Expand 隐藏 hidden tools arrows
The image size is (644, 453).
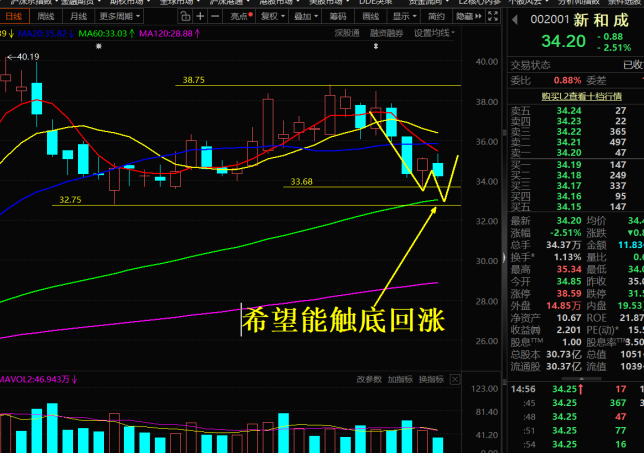469,16
